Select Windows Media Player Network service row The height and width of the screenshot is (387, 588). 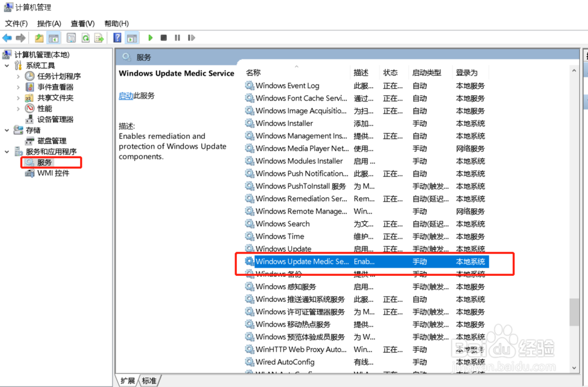tap(366, 148)
